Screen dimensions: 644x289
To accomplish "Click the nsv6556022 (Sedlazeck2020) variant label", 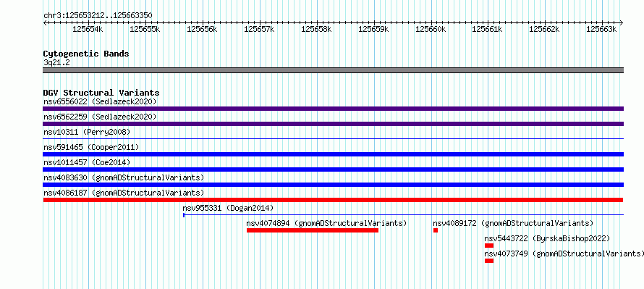I will click(x=100, y=101).
